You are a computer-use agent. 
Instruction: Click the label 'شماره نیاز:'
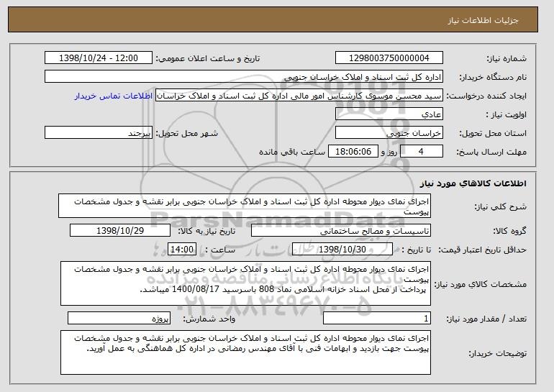pyautogui.click(x=507, y=59)
